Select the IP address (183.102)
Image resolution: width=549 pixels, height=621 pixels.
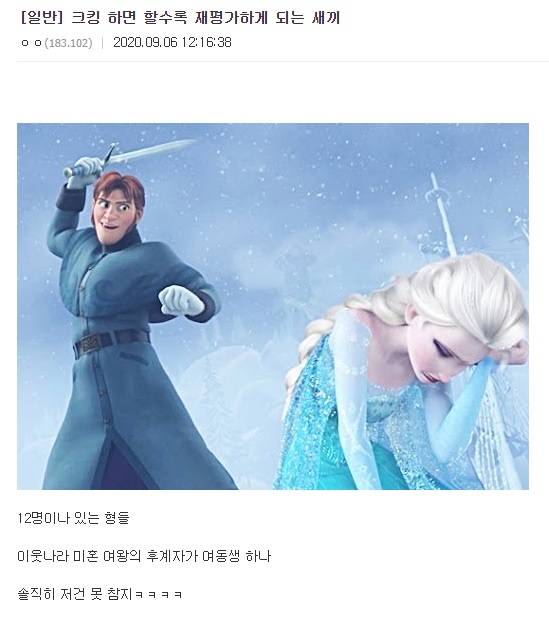click(68, 43)
